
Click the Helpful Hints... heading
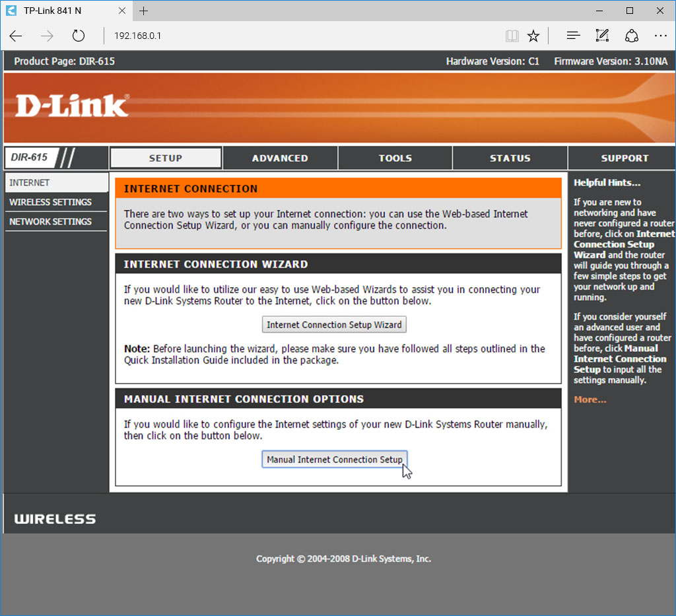click(x=607, y=183)
